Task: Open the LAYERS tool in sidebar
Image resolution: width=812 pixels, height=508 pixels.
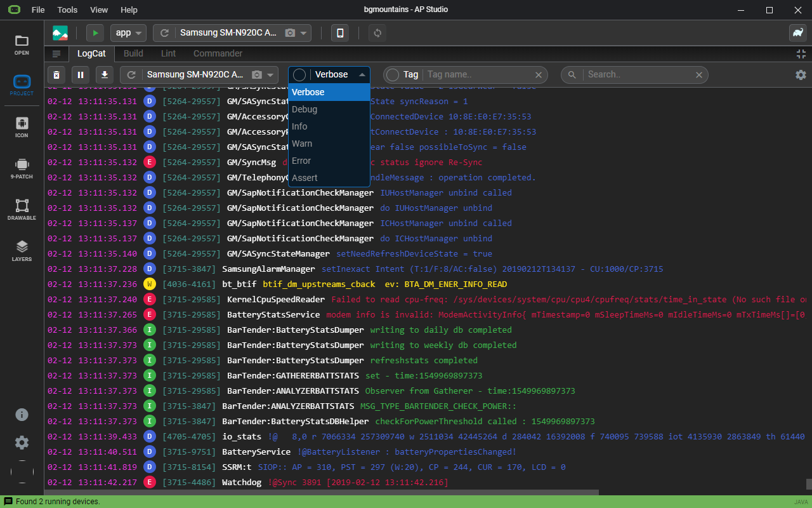Action: [x=22, y=250]
